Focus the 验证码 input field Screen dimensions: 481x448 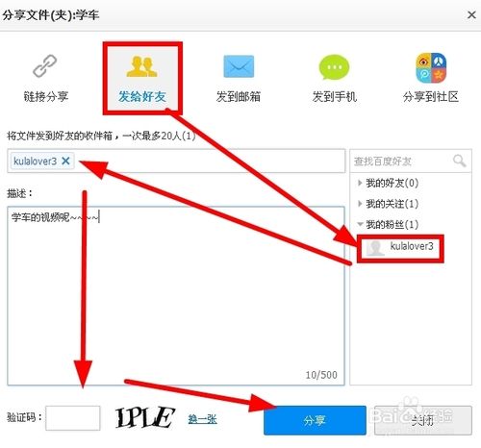(73, 418)
